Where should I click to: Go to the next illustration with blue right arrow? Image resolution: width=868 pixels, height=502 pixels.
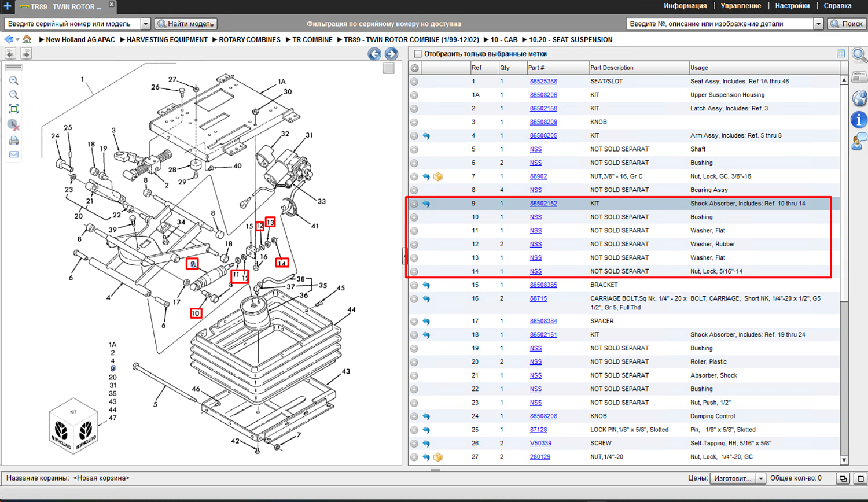point(391,54)
